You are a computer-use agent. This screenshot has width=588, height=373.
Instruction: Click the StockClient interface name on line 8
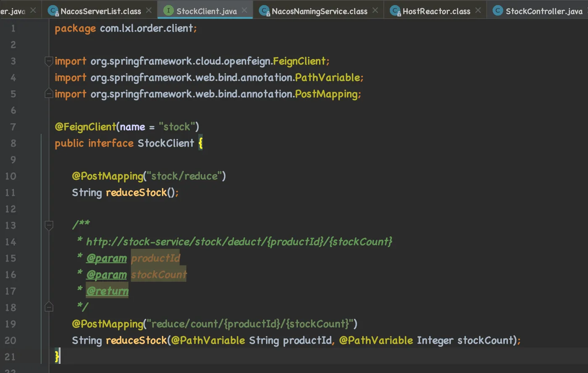[x=166, y=143]
